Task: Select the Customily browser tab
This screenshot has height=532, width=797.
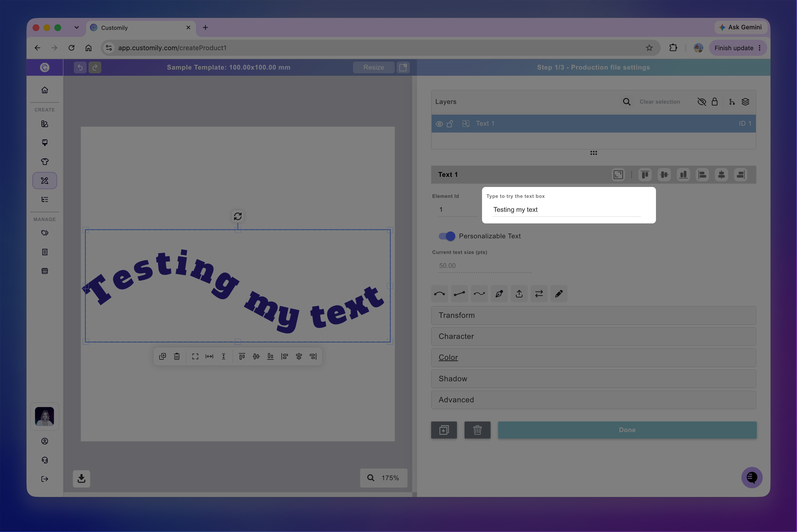Action: (141, 28)
